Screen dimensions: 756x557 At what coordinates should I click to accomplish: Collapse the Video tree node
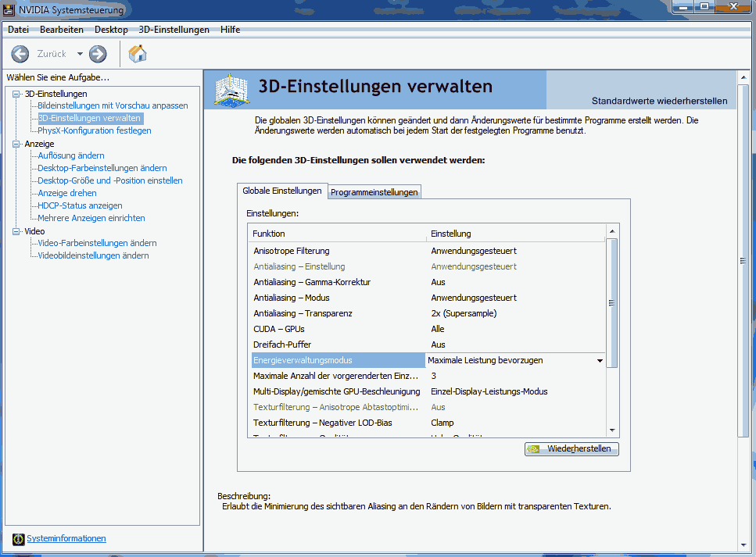(x=16, y=232)
